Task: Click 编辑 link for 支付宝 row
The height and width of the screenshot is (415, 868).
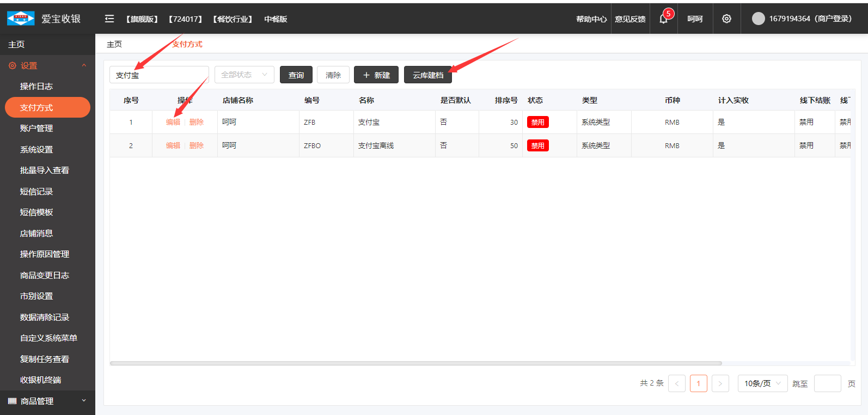Action: point(173,123)
